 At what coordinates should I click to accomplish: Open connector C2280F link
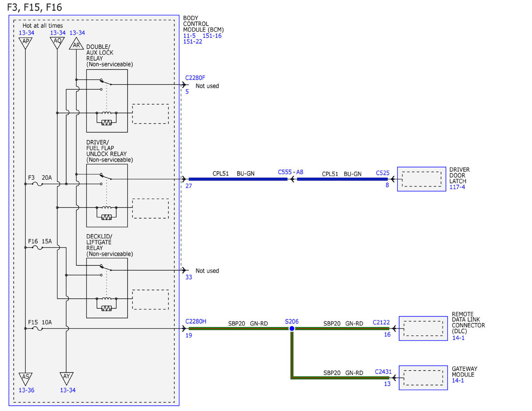coord(196,78)
